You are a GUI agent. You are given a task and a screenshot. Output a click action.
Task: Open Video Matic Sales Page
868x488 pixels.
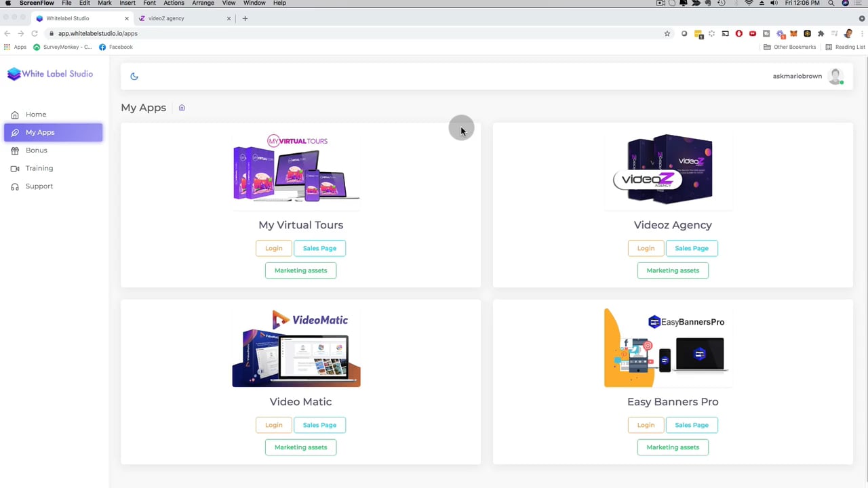pyautogui.click(x=319, y=425)
